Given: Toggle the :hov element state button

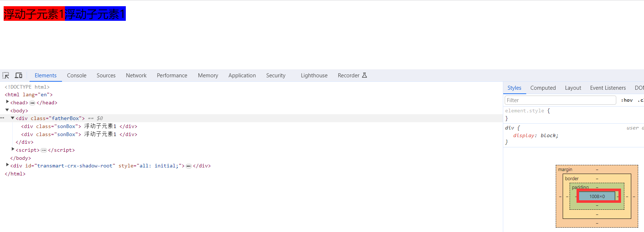Looking at the screenshot, I should coord(626,100).
